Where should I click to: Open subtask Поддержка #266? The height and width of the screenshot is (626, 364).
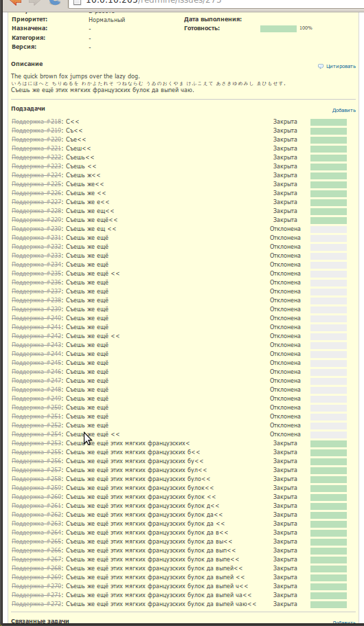(36, 550)
